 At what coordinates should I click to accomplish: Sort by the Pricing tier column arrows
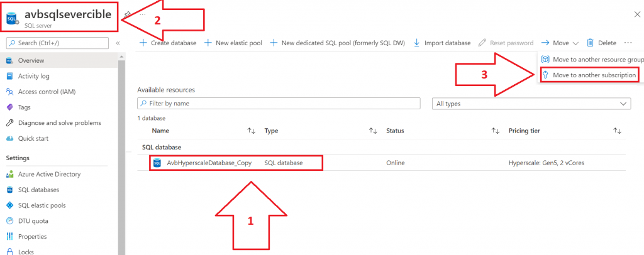click(x=618, y=131)
